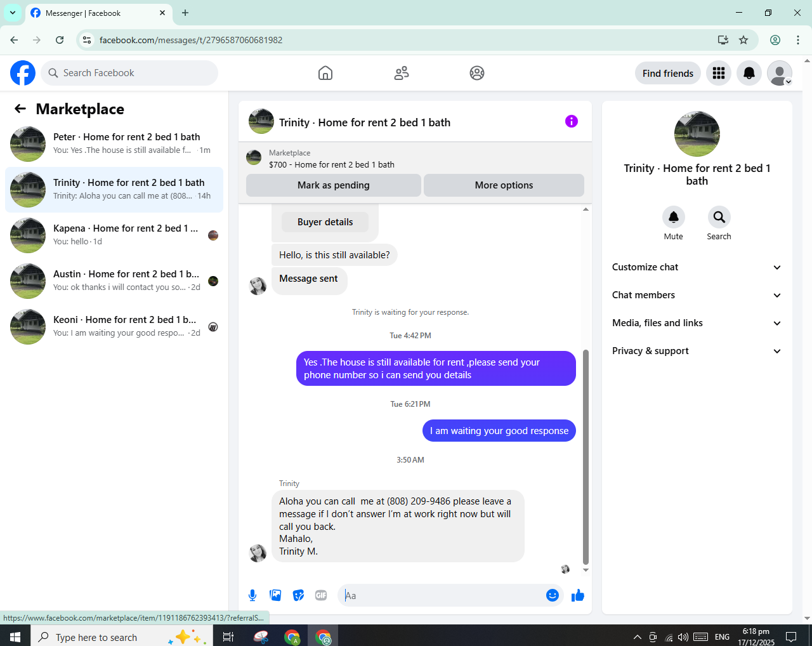
Task: Open the account profile avatar menu
Action: click(x=780, y=73)
